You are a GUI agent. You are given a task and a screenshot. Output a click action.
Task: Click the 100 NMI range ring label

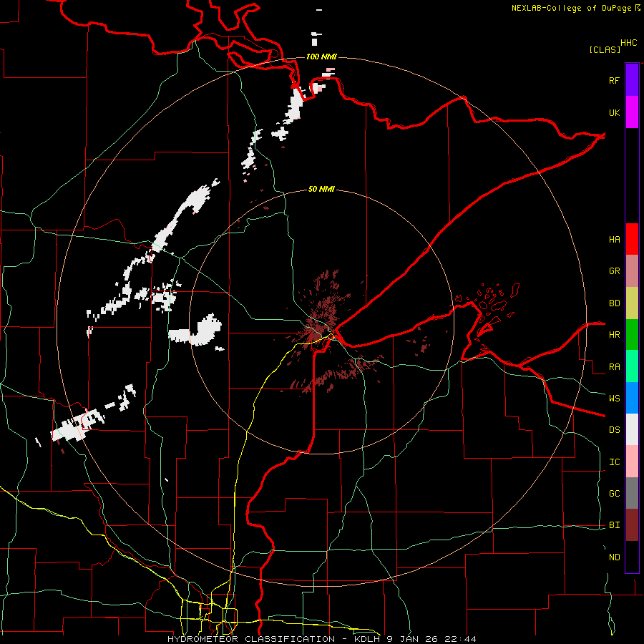click(x=321, y=57)
